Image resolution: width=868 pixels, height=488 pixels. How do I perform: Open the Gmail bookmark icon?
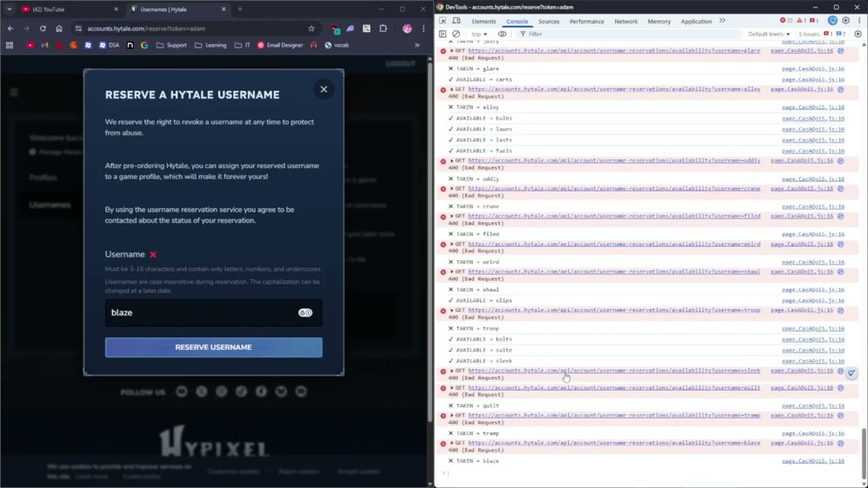point(45,45)
